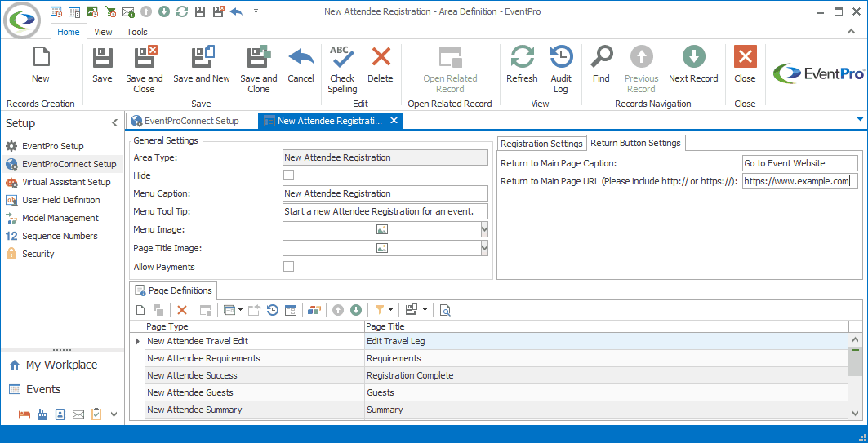Image resolution: width=868 pixels, height=443 pixels.
Task: Click the ribbon Refresh button
Action: (x=522, y=64)
